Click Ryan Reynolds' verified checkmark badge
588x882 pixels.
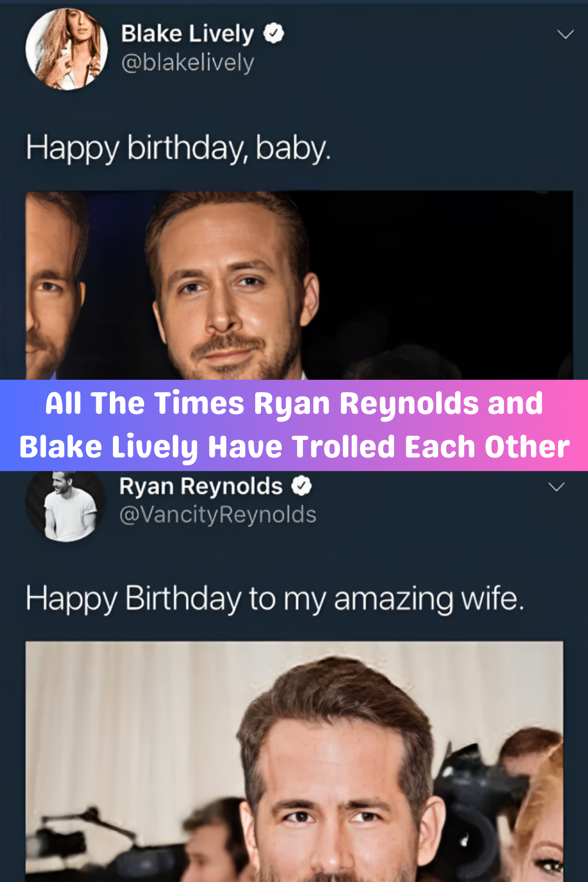tap(302, 486)
